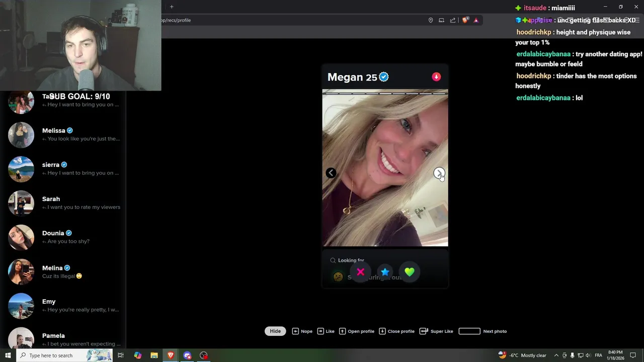Click the right-arrow Like shortcut key icon

coord(320,331)
